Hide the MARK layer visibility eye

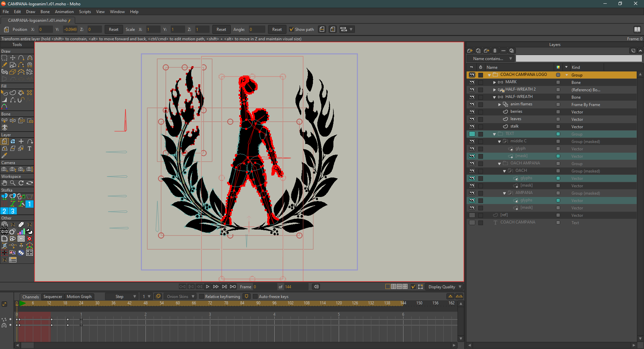pyautogui.click(x=472, y=82)
